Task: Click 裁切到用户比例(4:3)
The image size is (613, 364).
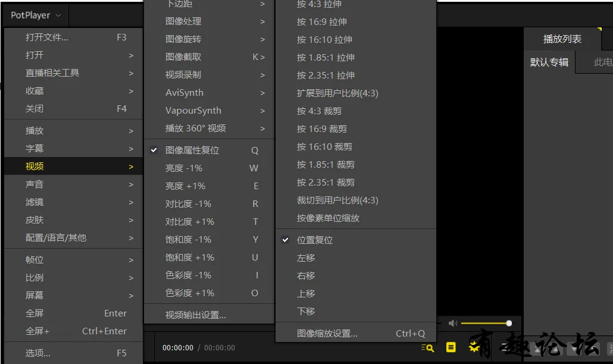Action: click(356, 200)
